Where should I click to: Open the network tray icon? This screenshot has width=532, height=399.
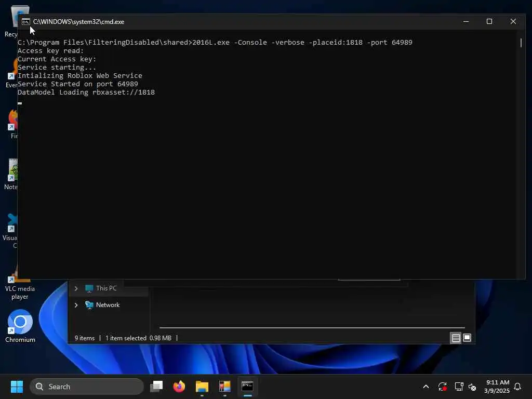(x=459, y=387)
